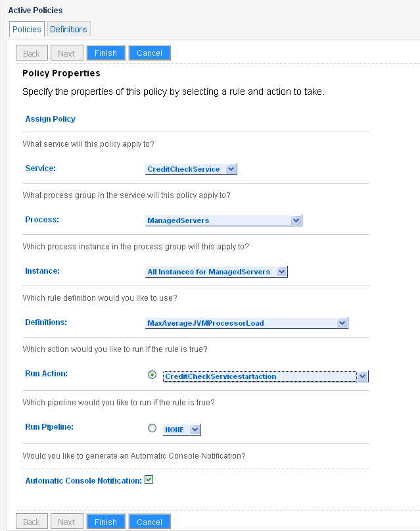Click the top Cancel button
This screenshot has height=531, width=420.
click(150, 53)
